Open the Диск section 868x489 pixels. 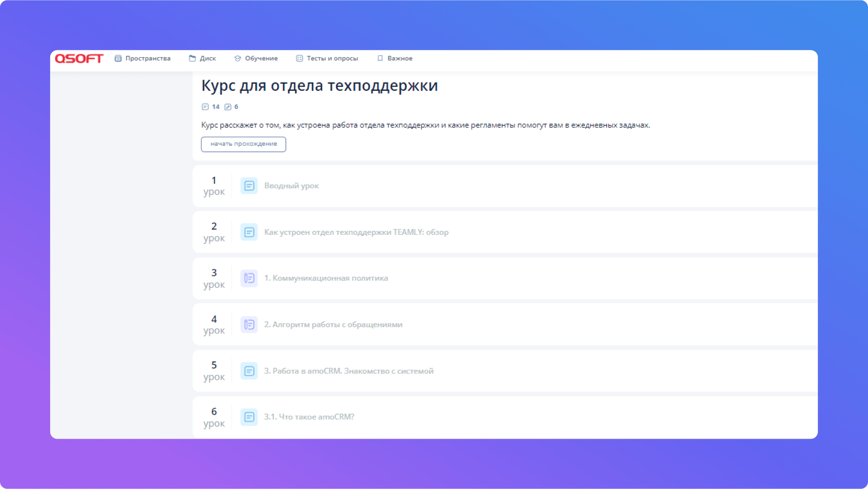click(x=203, y=58)
